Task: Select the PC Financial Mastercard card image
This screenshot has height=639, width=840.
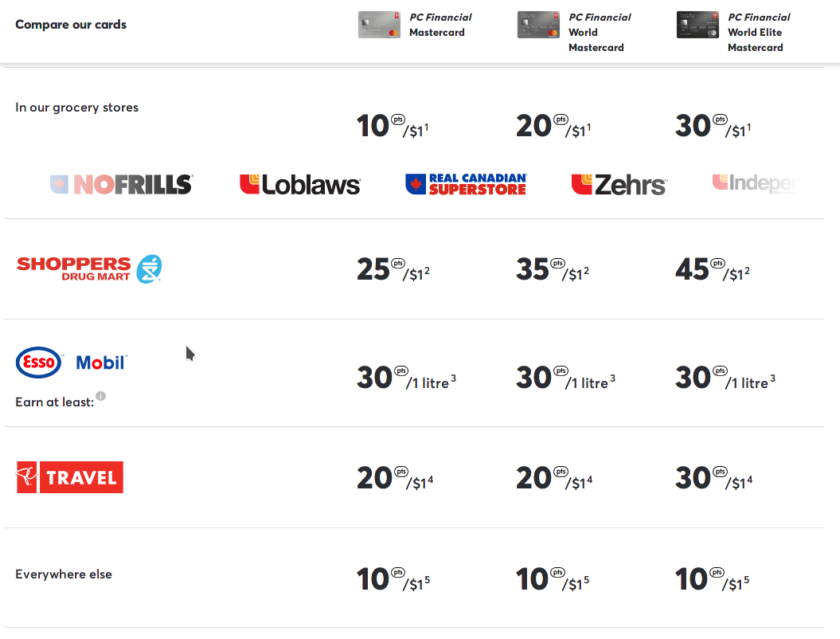Action: tap(379, 25)
